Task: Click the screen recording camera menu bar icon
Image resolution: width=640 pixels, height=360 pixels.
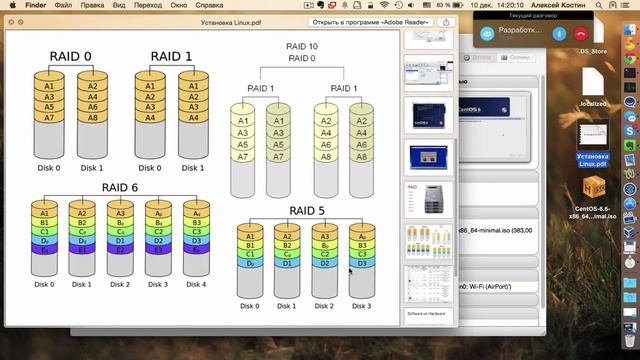Action: click(309, 5)
